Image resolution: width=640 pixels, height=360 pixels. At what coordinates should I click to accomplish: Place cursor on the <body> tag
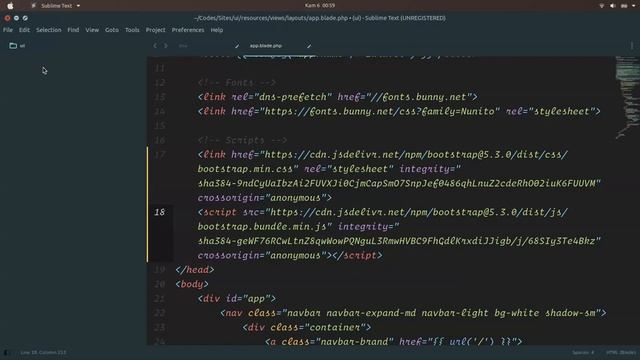(192, 284)
